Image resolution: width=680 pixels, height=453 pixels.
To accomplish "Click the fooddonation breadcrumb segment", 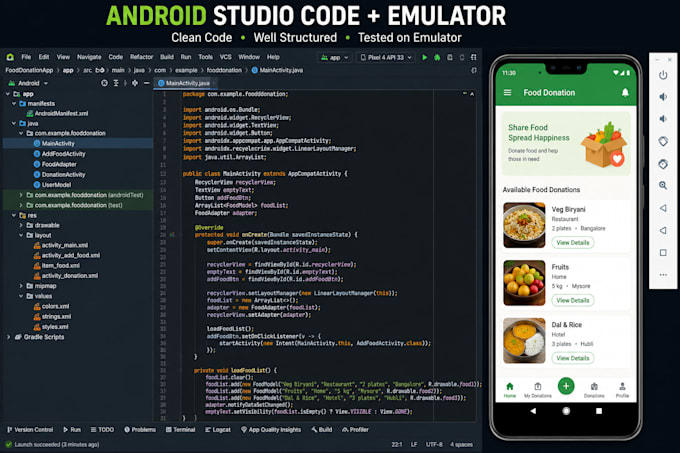I will coord(224,70).
